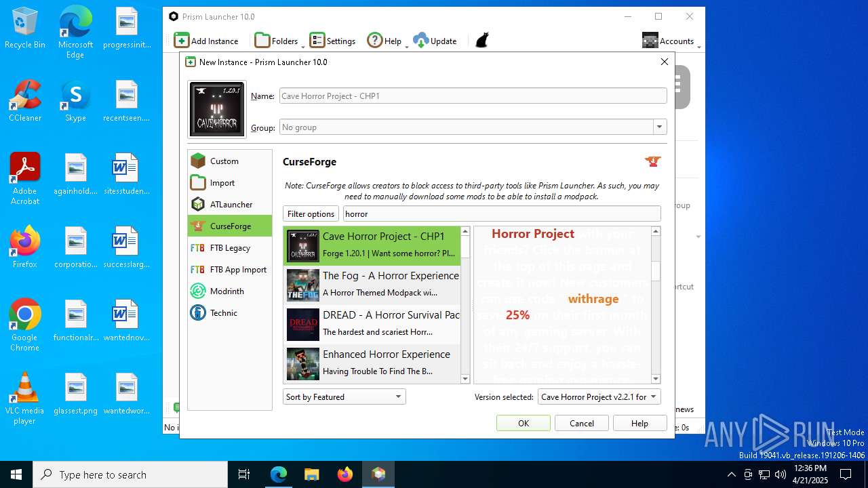
Task: Click the dialog Help button
Action: 640,423
